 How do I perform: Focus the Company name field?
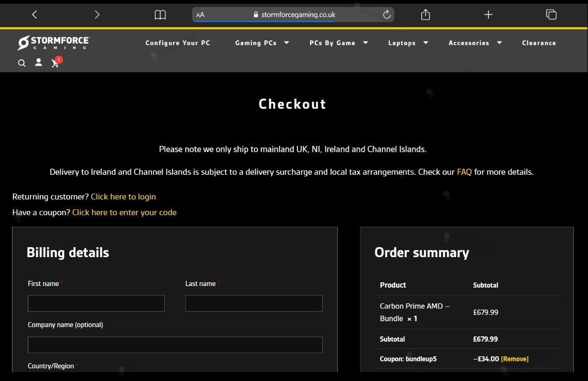(x=175, y=345)
